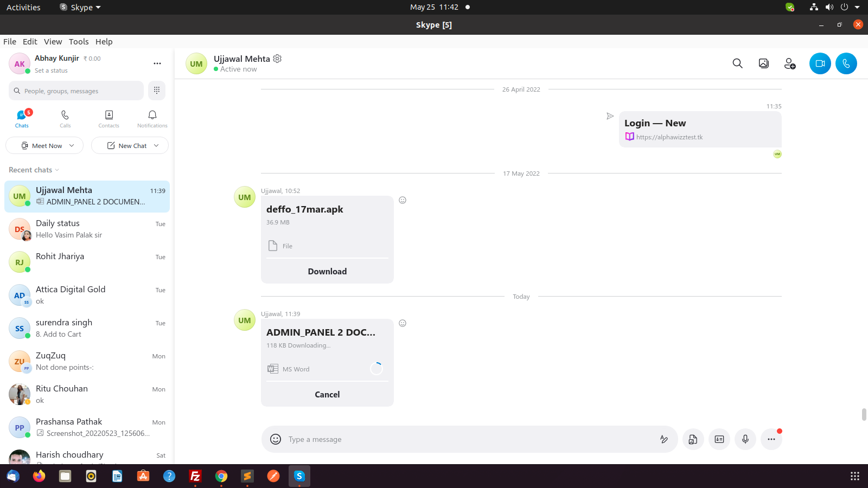Screen dimensions: 868x488
Task: Switch to the Chats tab
Action: (22, 119)
